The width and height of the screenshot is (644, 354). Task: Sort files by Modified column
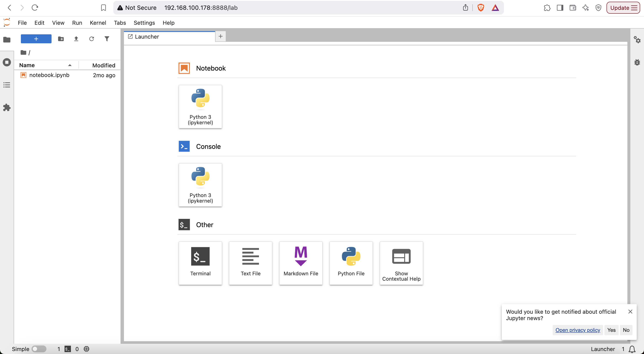pos(100,65)
